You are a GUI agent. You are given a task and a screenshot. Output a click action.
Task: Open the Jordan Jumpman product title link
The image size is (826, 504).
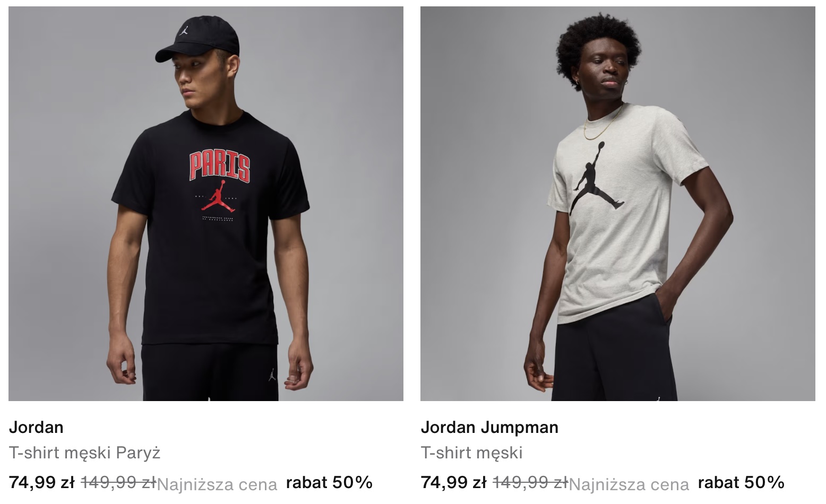[x=489, y=427]
